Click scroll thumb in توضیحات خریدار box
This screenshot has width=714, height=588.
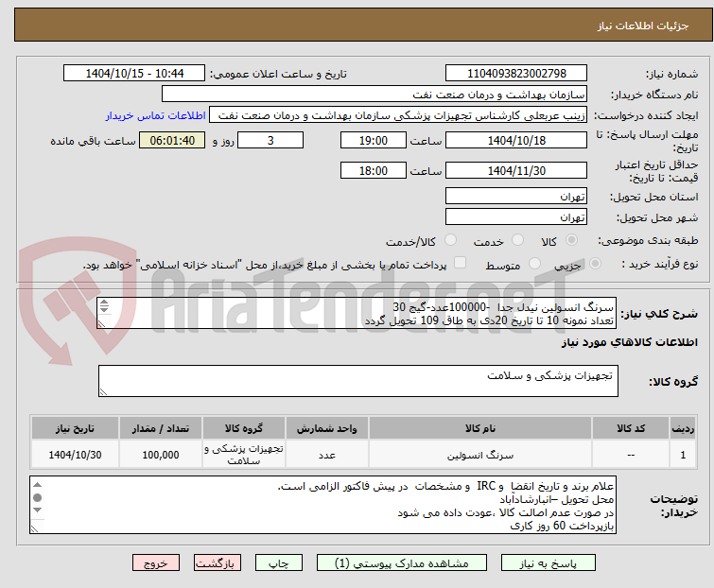(x=37, y=497)
